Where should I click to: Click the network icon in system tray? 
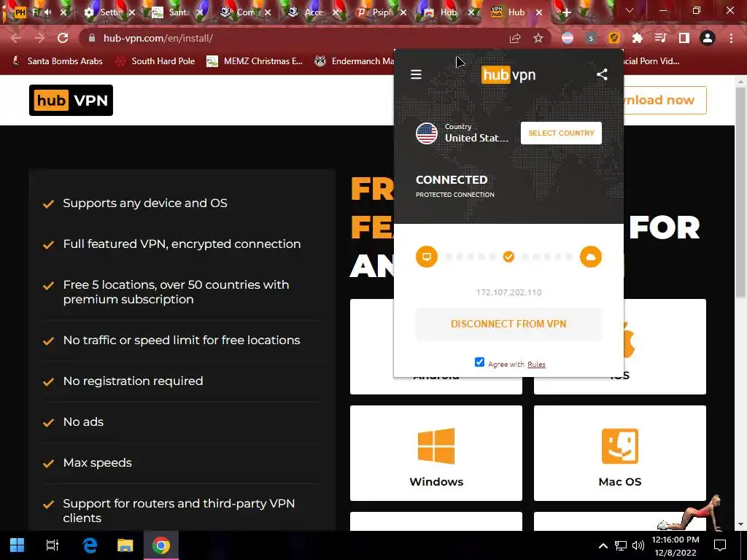tap(620, 545)
